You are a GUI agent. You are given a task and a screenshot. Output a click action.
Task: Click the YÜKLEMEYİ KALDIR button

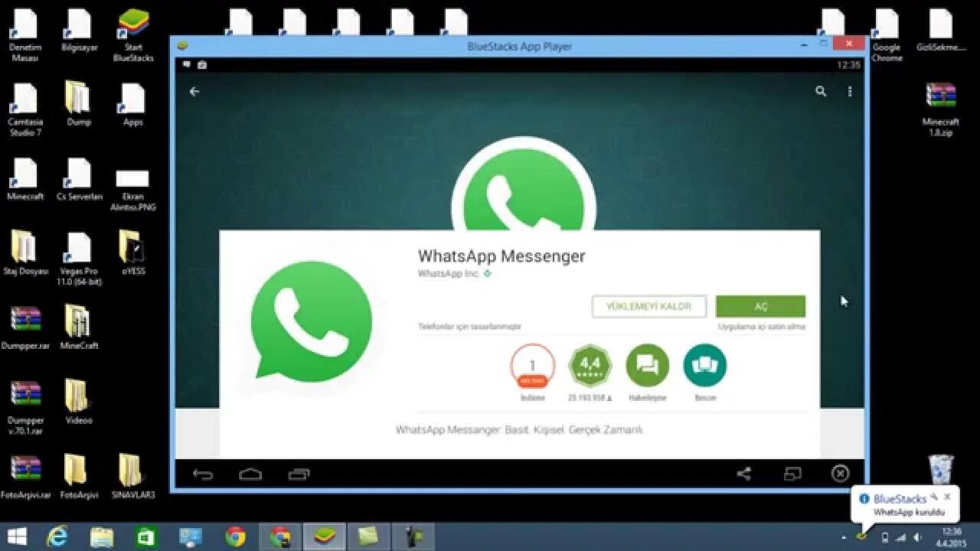[x=649, y=306]
